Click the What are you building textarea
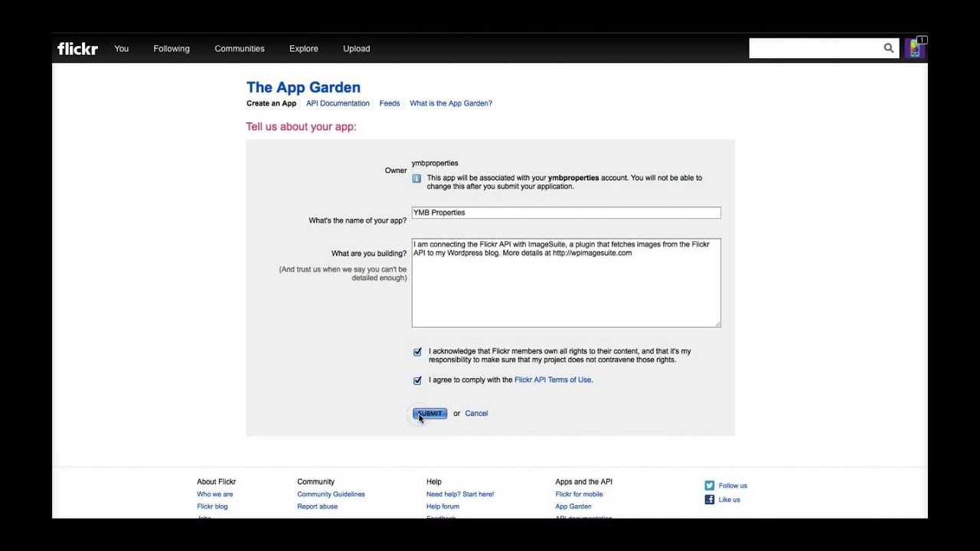980x551 pixels. point(566,283)
